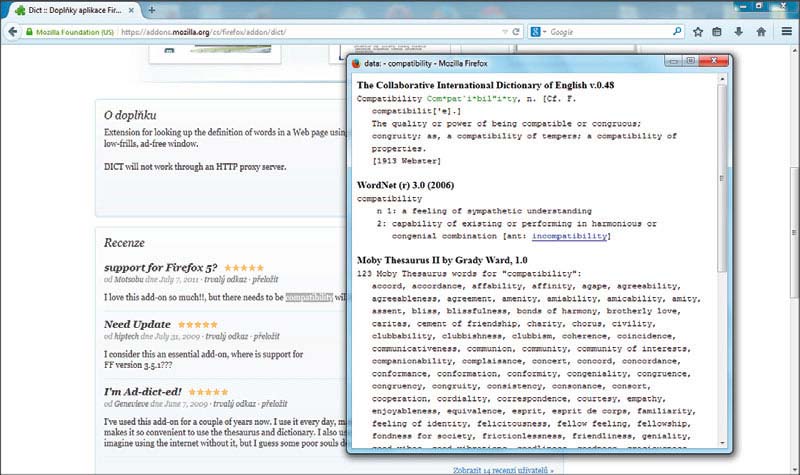Viewport: 800px width, 475px height.
Task: Click přeložit for the Firefox 5 review
Action: [265, 280]
